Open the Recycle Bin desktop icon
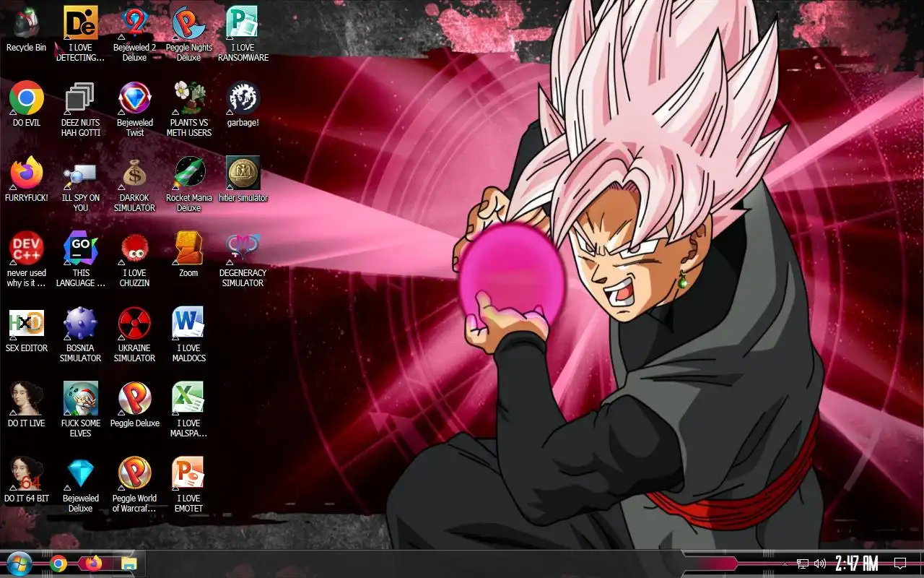The image size is (924, 578). click(x=26, y=29)
